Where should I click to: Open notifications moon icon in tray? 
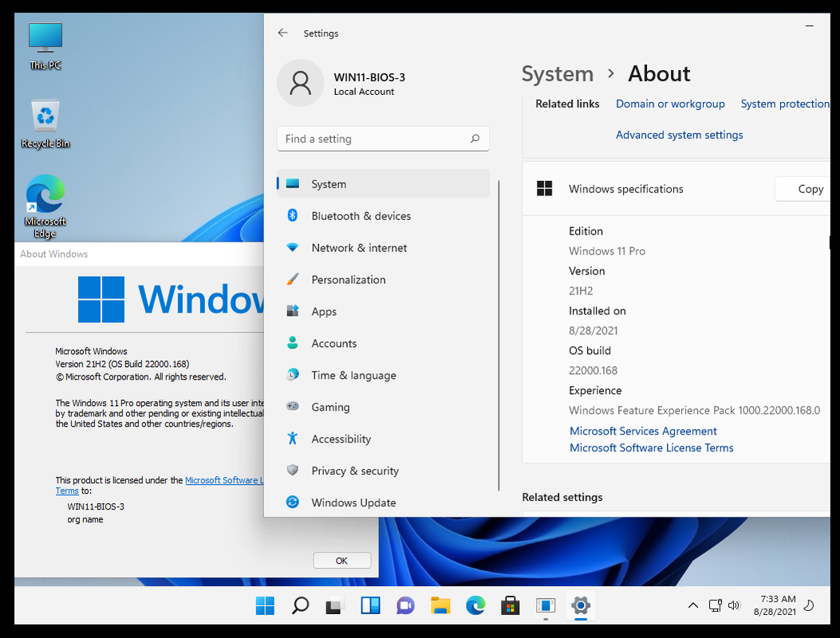point(809,605)
